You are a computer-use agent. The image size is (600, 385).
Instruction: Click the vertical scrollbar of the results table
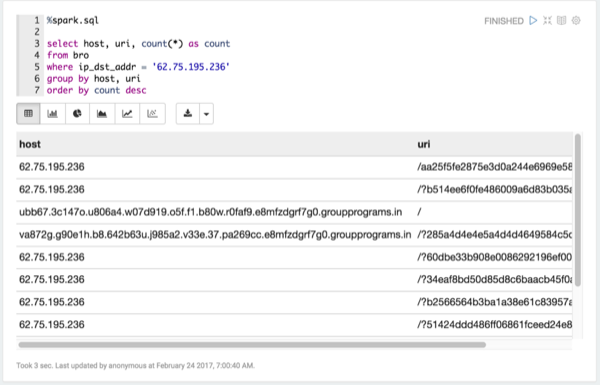(x=577, y=210)
